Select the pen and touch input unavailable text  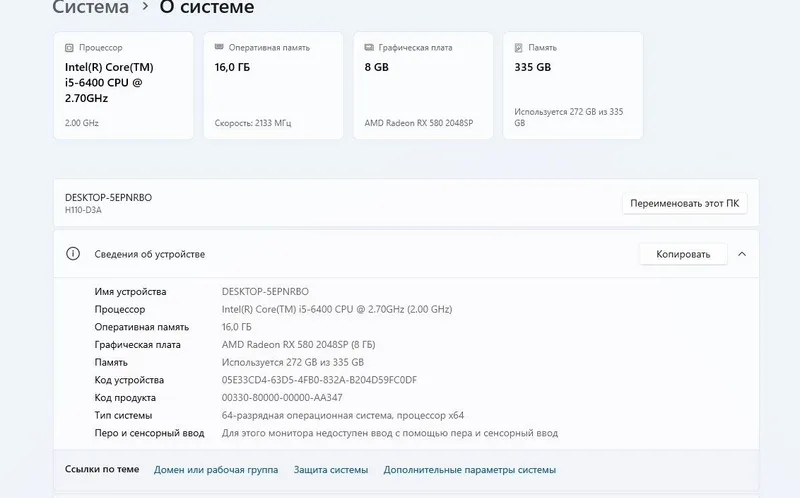(x=390, y=433)
